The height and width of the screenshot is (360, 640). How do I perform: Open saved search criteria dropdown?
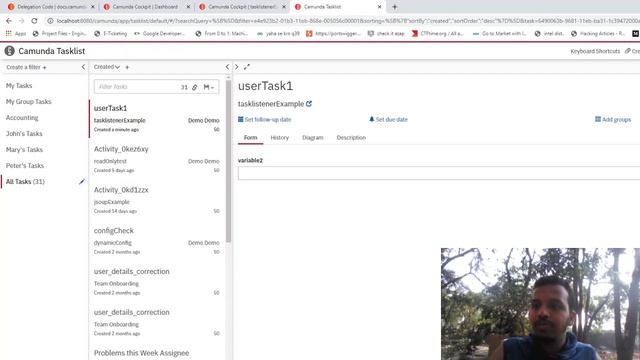tap(209, 87)
